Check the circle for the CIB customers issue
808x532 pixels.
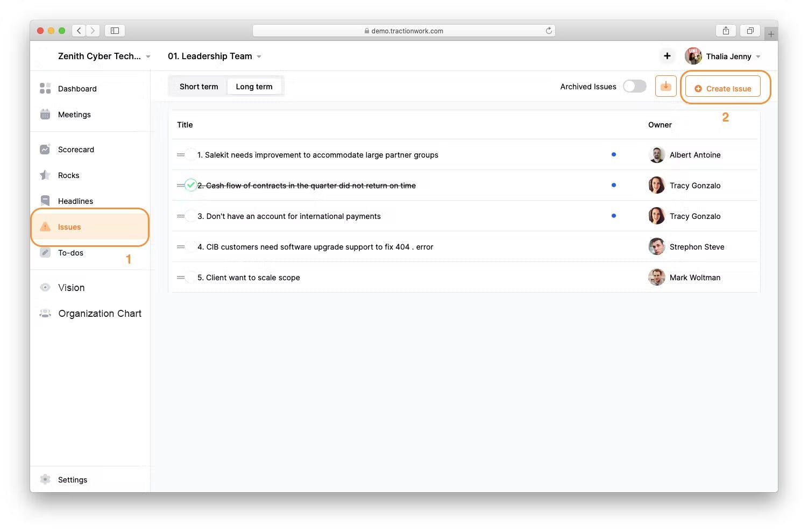[x=191, y=247]
